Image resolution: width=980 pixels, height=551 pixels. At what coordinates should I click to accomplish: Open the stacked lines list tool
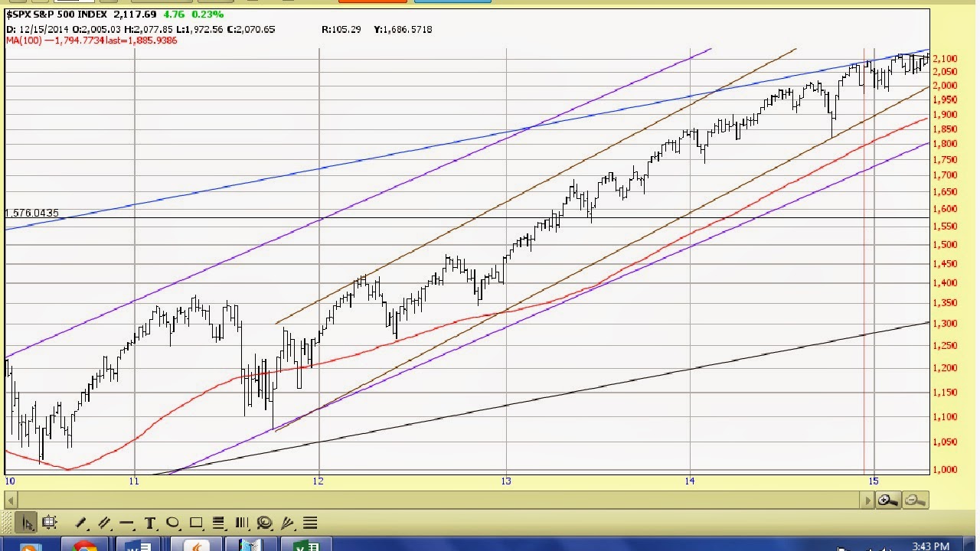click(310, 523)
